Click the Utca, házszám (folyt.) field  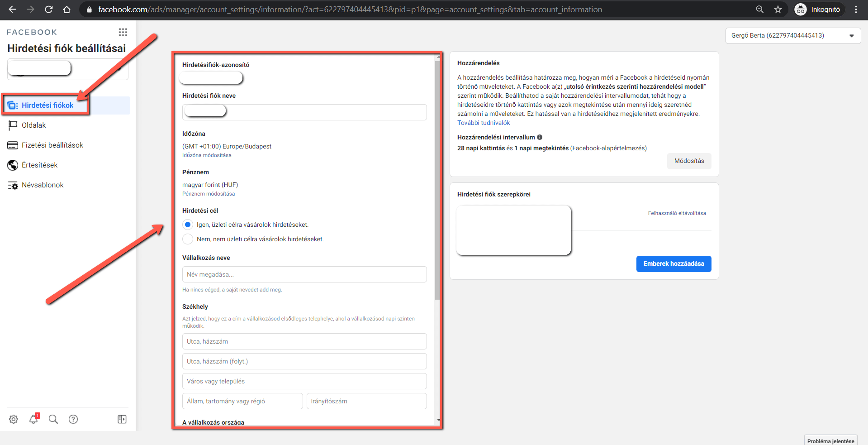click(304, 361)
